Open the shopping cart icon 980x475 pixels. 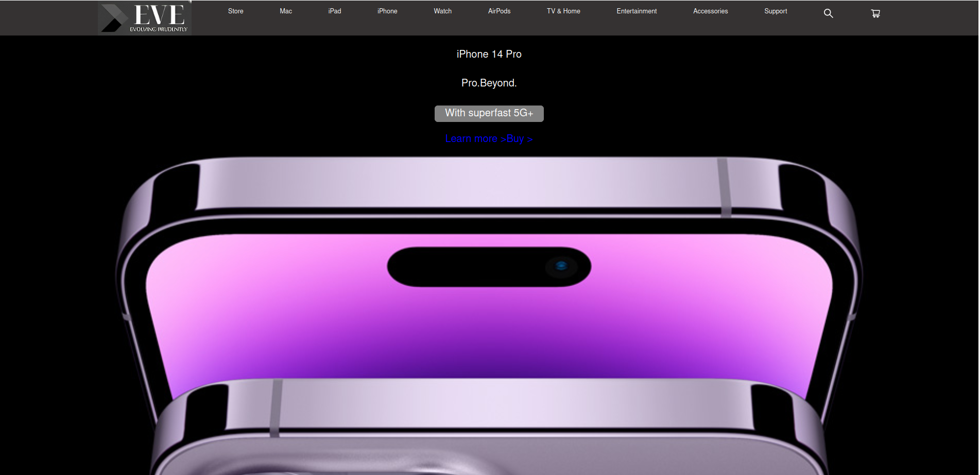(875, 13)
